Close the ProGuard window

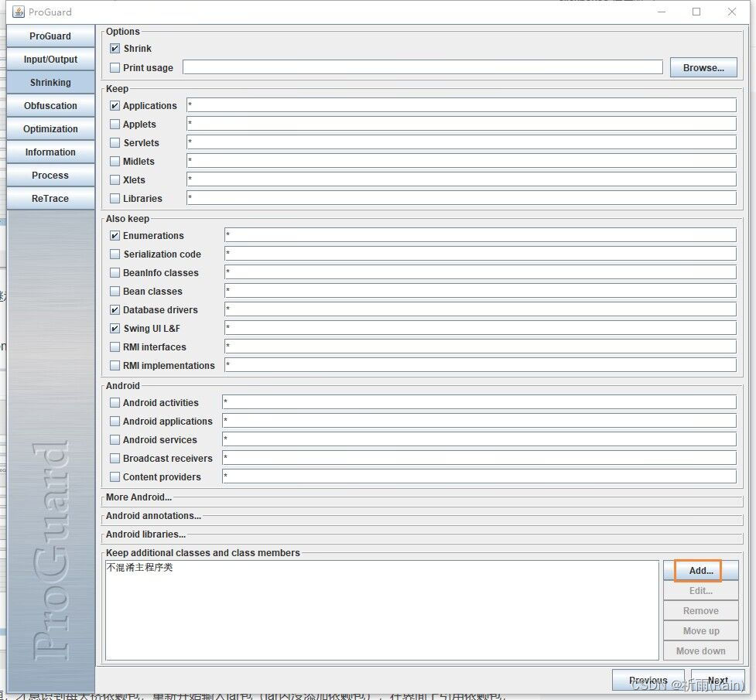(x=732, y=12)
